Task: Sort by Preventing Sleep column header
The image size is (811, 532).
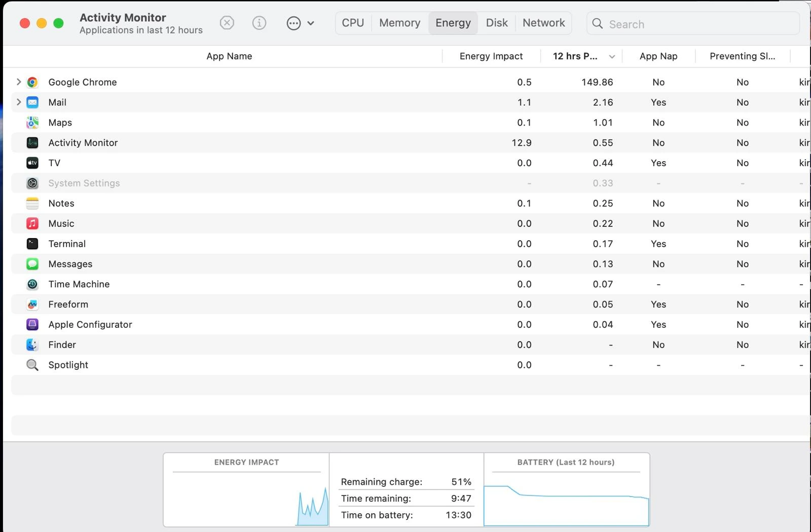Action: click(x=743, y=56)
